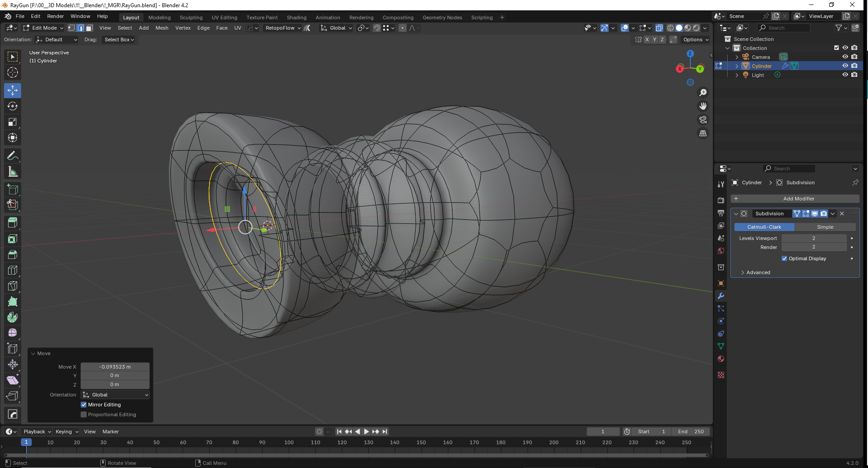
Task: Expand the Advanced subdivision section
Action: 758,272
